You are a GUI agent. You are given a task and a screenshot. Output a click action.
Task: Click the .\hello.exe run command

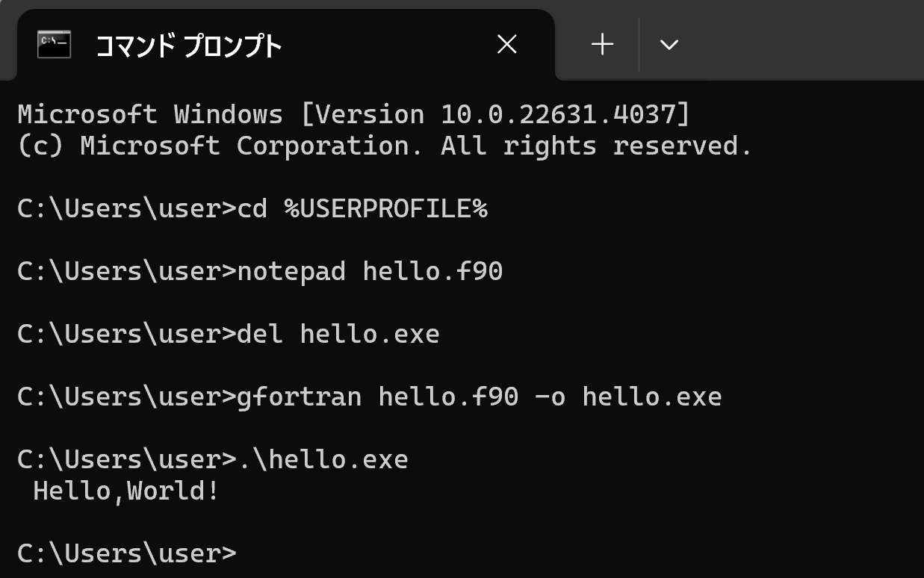click(323, 459)
